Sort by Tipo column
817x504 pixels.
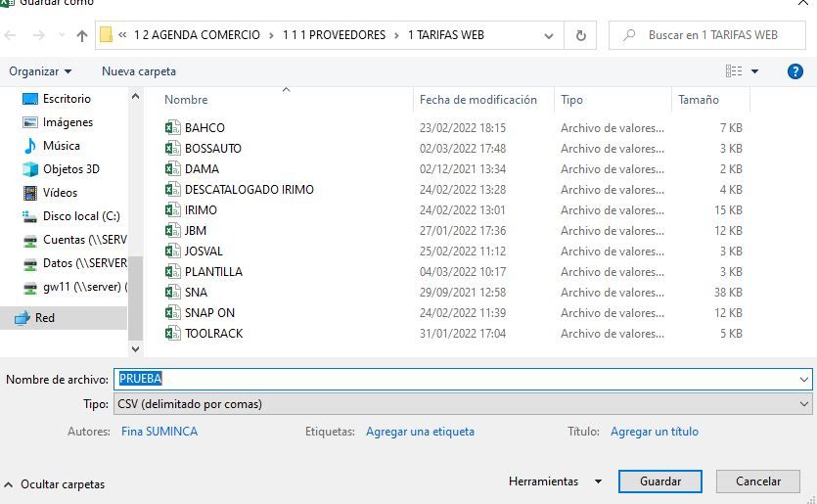pos(571,100)
